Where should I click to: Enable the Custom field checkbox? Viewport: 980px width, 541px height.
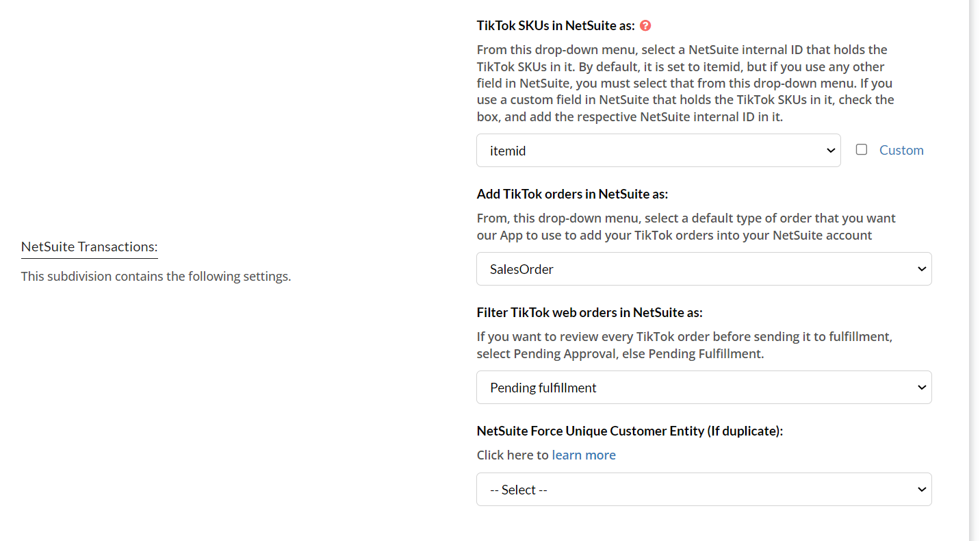click(862, 149)
